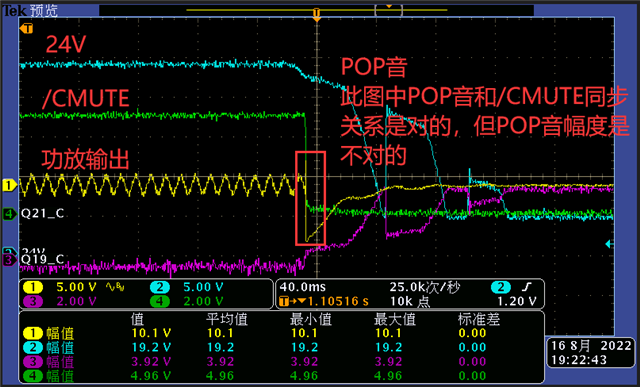640x387 pixels.
Task: Click the green channel 4 Q21_C marker
Action: pyautogui.click(x=9, y=213)
